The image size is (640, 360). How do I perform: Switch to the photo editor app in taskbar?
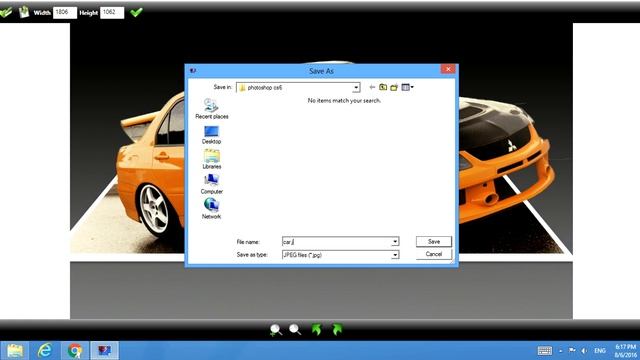tap(104, 351)
